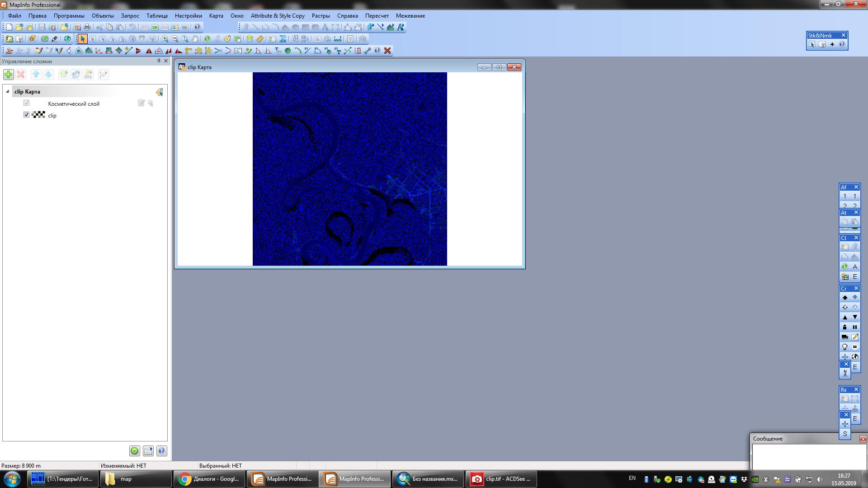
Task: Activate the green Info tool
Action: (x=207, y=39)
